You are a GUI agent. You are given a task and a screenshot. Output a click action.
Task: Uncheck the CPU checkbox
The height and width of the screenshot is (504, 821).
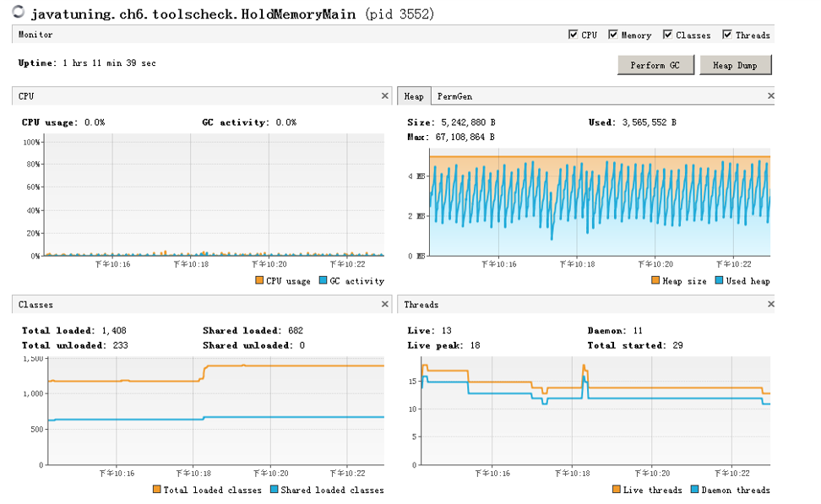tap(574, 35)
